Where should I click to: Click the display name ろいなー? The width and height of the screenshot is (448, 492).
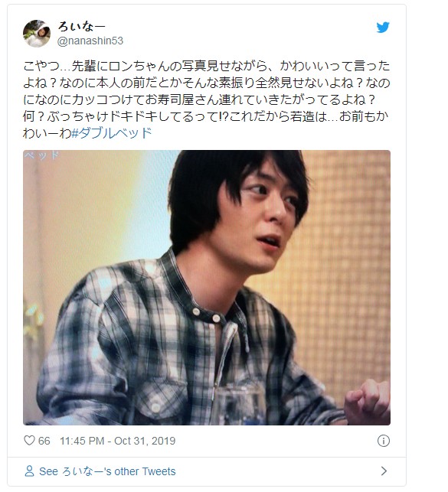[x=81, y=26]
